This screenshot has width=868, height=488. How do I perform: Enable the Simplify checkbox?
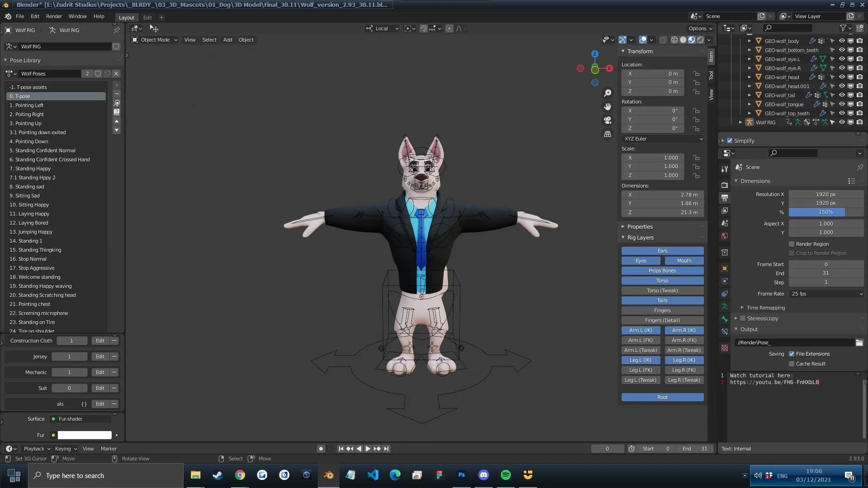coord(729,141)
